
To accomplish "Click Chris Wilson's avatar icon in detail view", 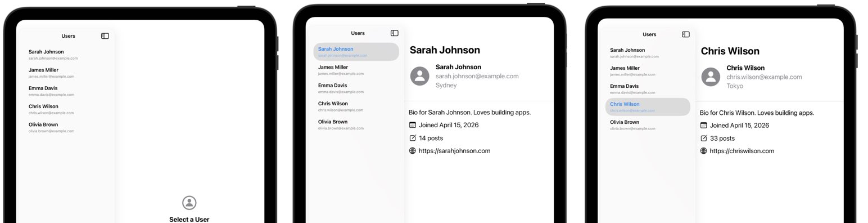I will pos(711,77).
